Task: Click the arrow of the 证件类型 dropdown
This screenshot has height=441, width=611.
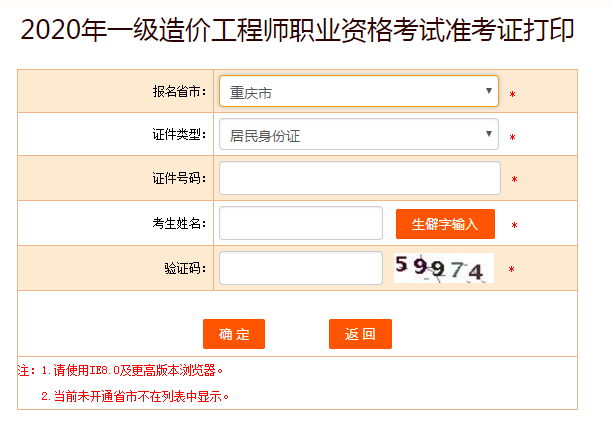Action: coord(489,134)
